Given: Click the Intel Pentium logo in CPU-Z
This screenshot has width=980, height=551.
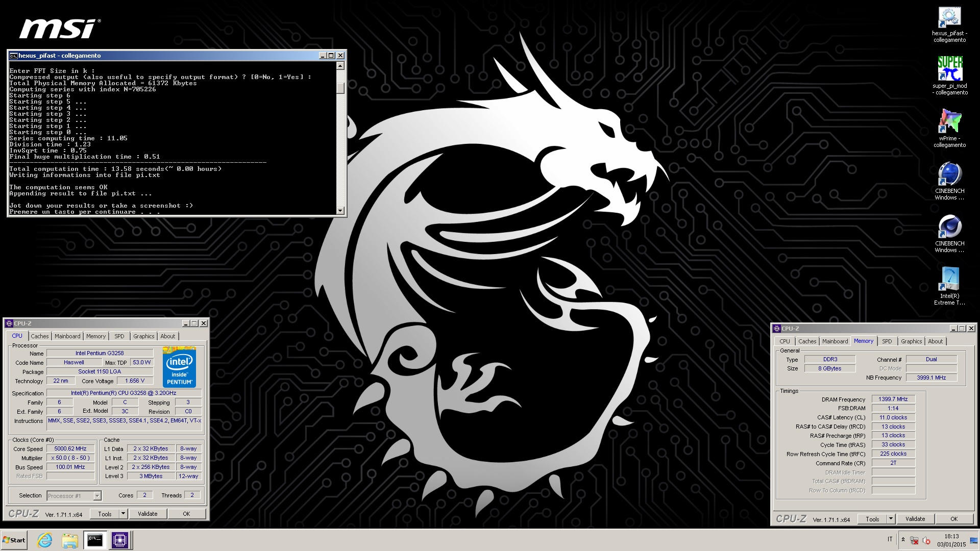Looking at the screenshot, I should (179, 367).
